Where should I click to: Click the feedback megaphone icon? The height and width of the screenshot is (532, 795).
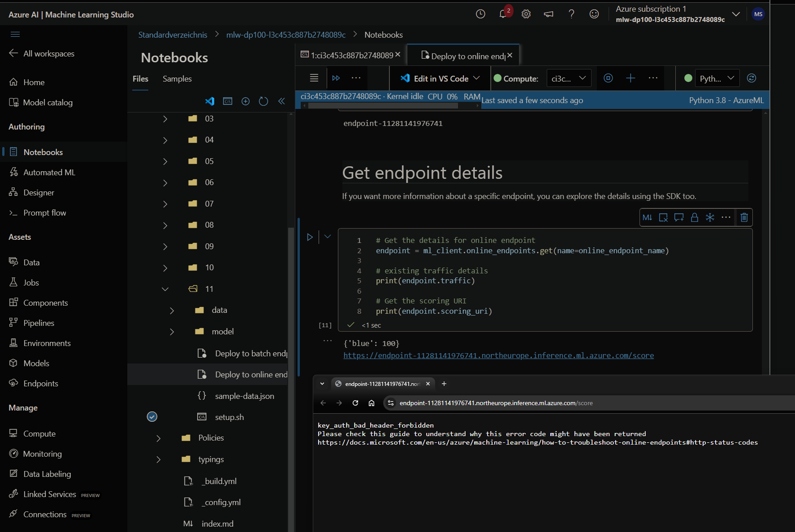pyautogui.click(x=549, y=14)
